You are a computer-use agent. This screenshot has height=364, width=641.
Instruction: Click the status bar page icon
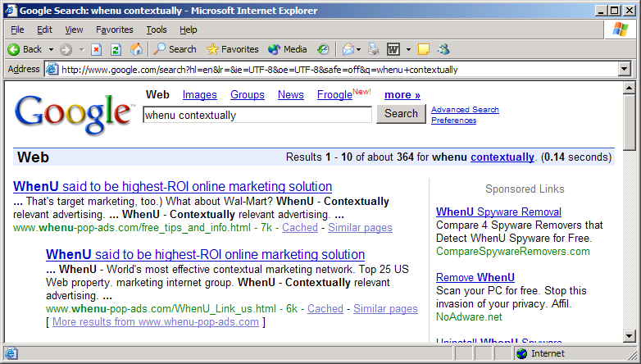pos(11,353)
